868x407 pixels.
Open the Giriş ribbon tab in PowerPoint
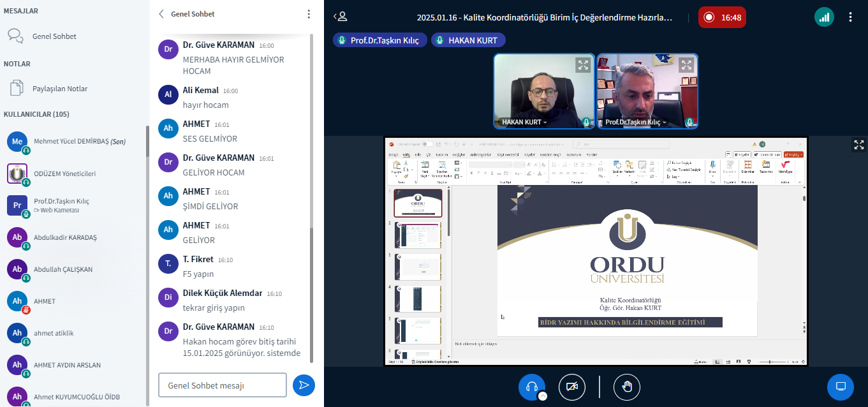click(x=406, y=154)
